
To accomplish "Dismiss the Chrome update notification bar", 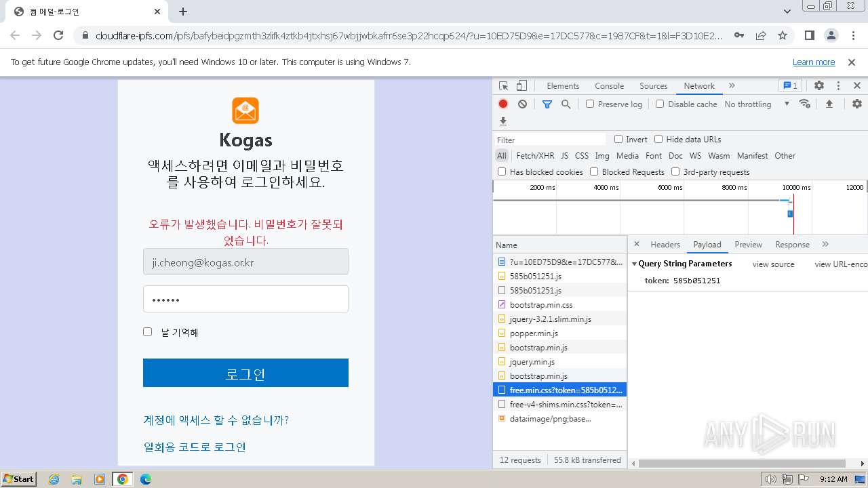I will click(852, 62).
